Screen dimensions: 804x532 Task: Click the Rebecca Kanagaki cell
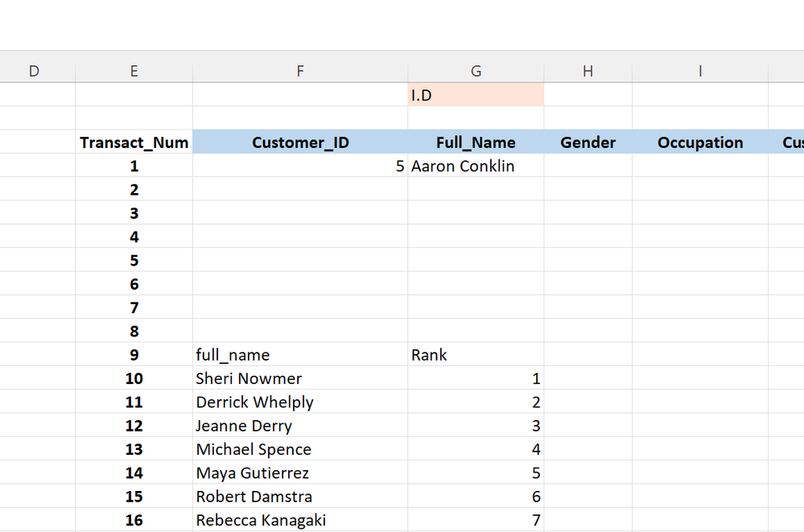[299, 520]
